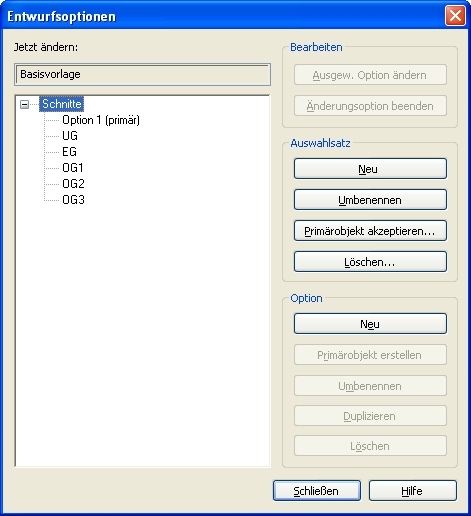Click Ausgew. Option ändern button
The height and width of the screenshot is (516, 471).
[370, 75]
